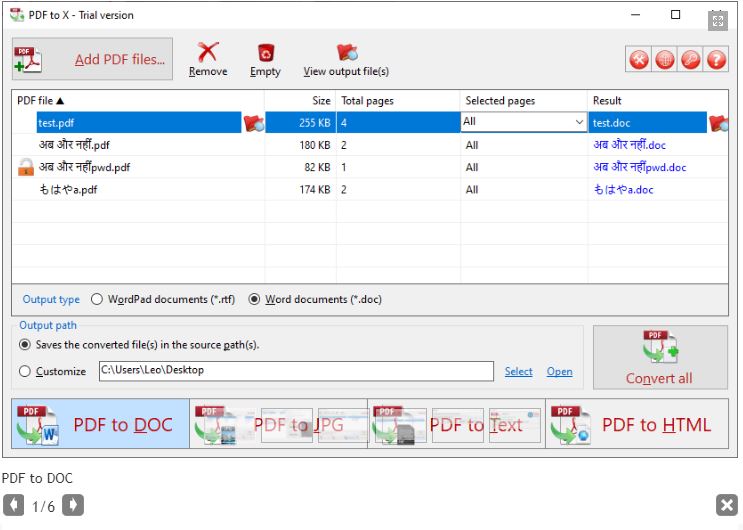
Task: Sort by the PDF file column header
Action: point(138,101)
